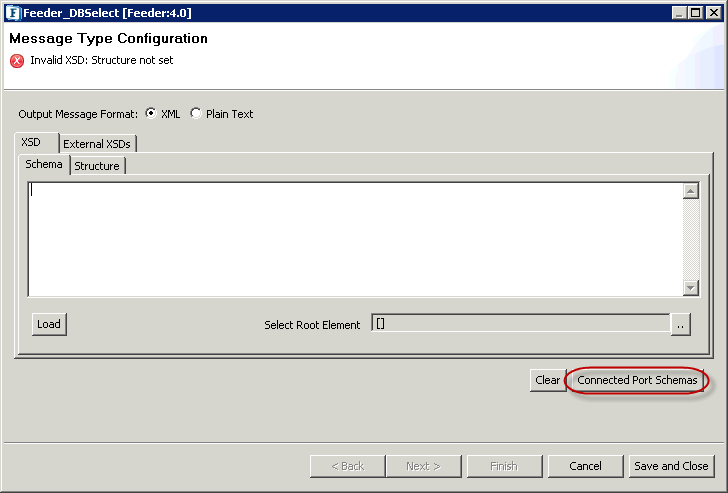728x493 pixels.
Task: Click the Select Root Element label
Action: tap(312, 325)
